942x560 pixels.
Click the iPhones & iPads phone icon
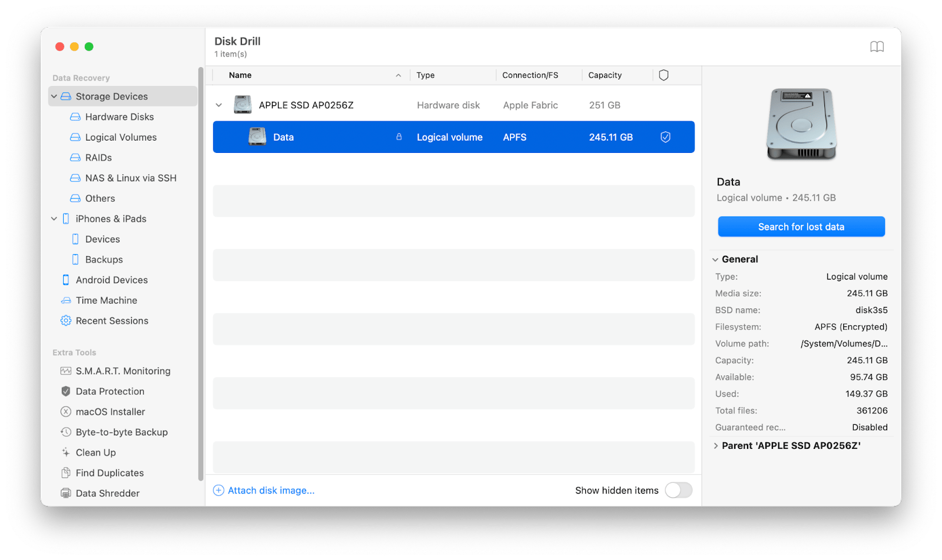point(66,219)
